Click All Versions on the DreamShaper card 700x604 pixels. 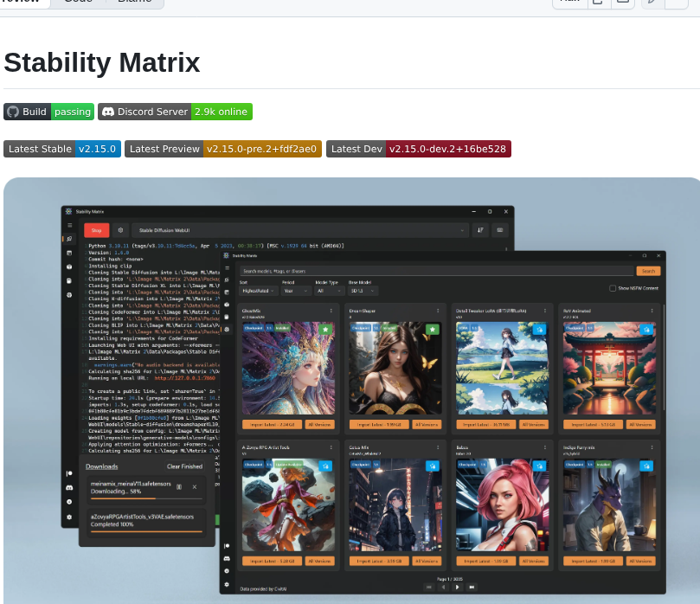pyautogui.click(x=427, y=425)
